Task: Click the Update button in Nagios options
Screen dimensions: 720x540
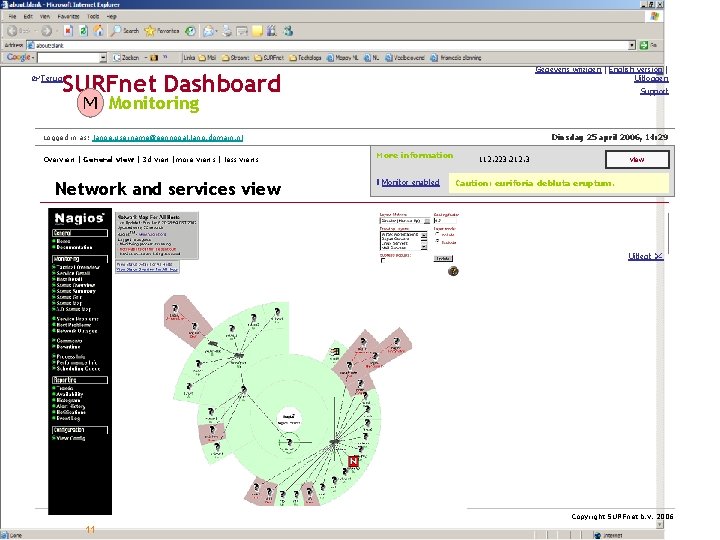Action: point(443,259)
